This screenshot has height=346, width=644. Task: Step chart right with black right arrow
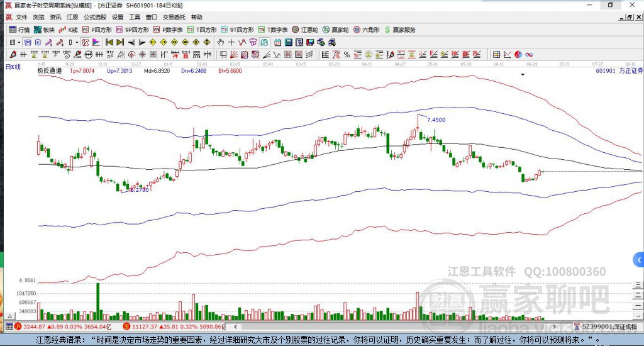tap(142, 42)
